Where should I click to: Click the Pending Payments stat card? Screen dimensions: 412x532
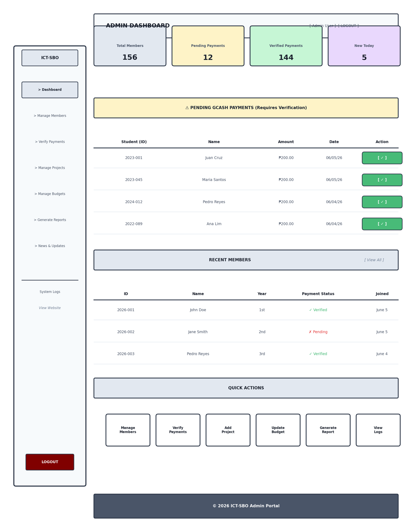click(208, 46)
